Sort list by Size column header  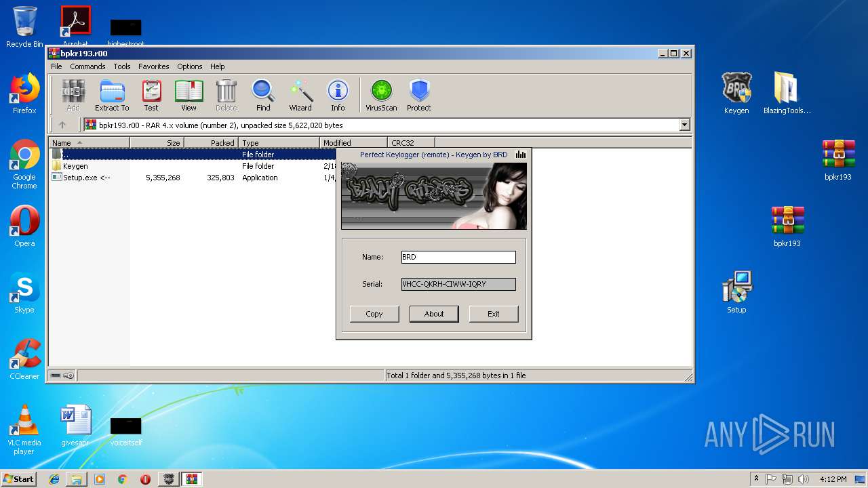point(157,143)
